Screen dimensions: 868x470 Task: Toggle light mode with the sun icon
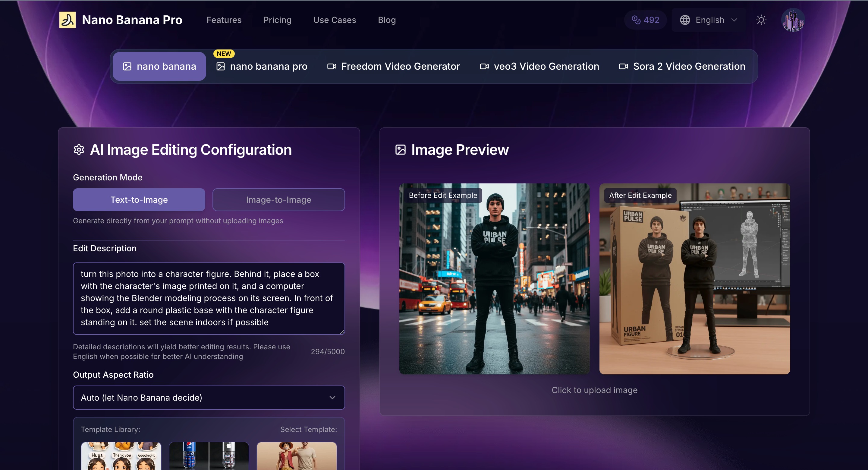click(x=761, y=20)
